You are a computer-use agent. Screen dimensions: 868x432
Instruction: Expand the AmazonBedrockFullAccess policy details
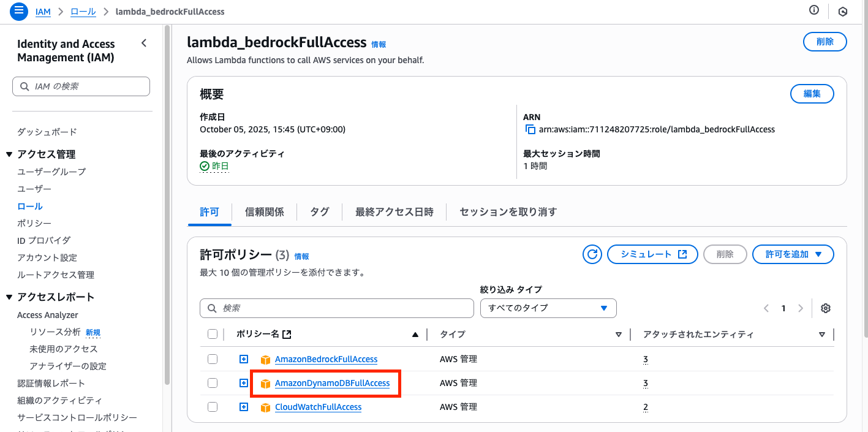pyautogui.click(x=244, y=359)
